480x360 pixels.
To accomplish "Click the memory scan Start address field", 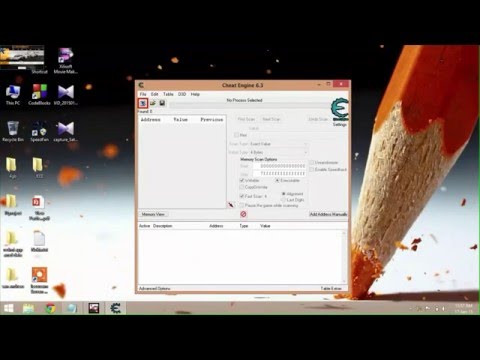I will [279, 166].
